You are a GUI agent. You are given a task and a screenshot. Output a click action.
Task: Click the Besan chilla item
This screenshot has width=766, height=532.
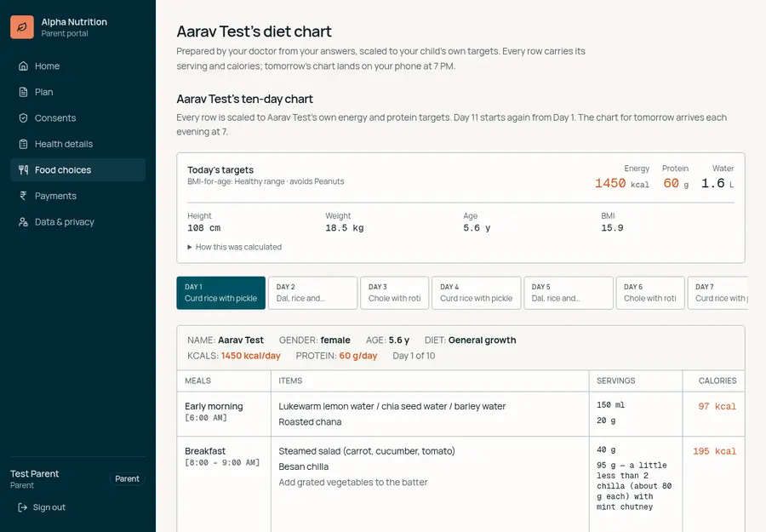[x=303, y=466]
